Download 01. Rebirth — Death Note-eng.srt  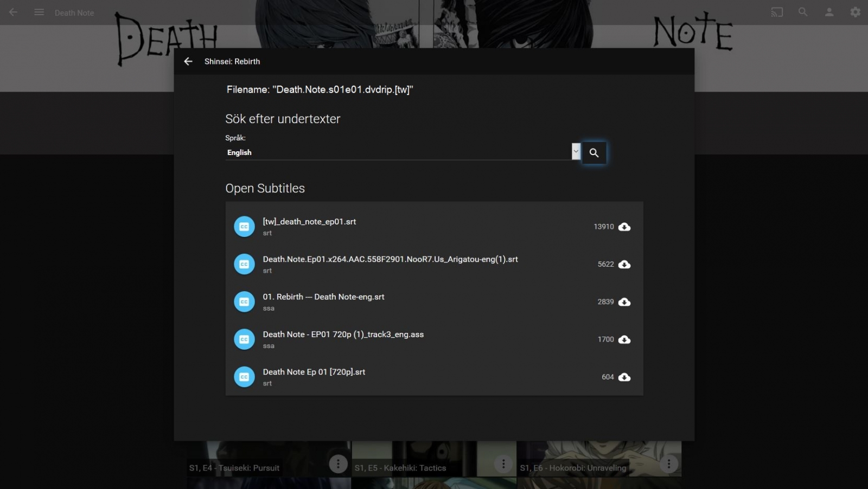point(624,302)
